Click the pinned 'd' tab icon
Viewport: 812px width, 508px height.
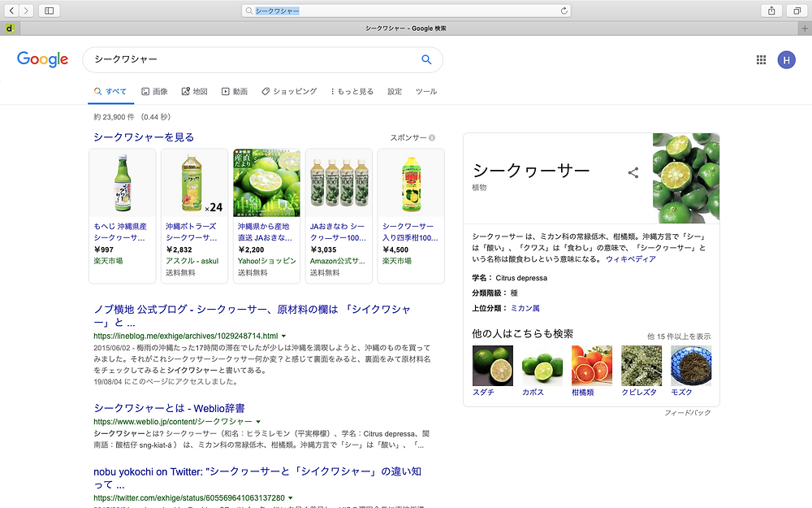9,28
